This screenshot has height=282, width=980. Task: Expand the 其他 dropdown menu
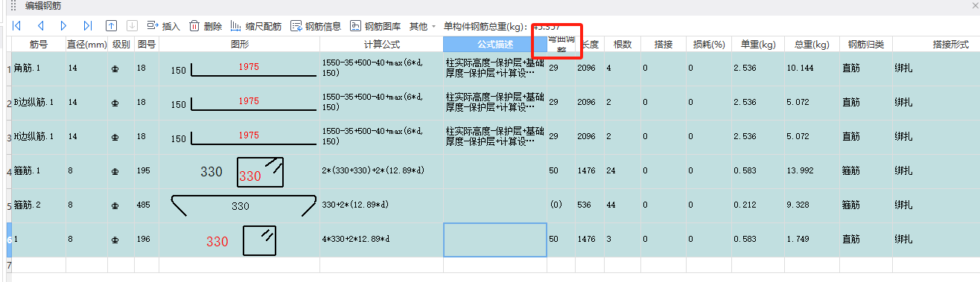[422, 26]
